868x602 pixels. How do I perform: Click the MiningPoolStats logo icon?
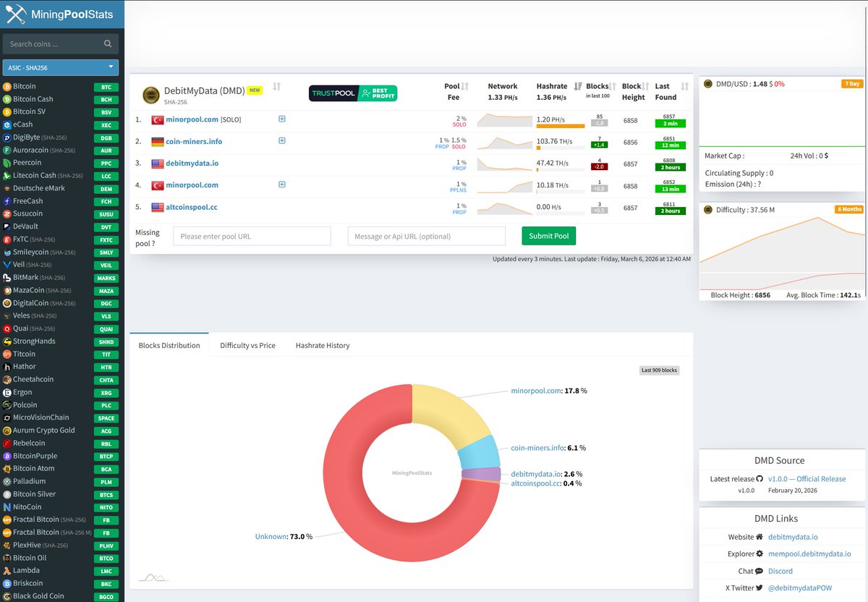pos(14,13)
